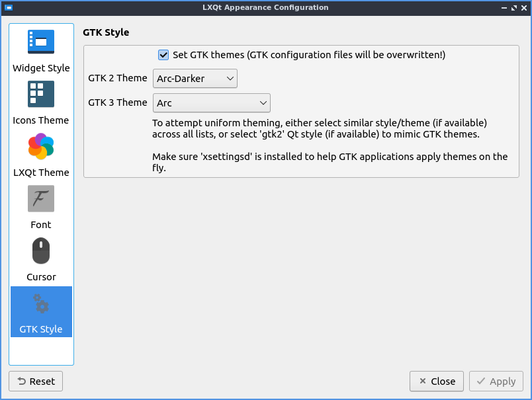This screenshot has width=532, height=400.
Task: Click the 'LXQt Theme' text label in sidebar
Action: coord(41,173)
